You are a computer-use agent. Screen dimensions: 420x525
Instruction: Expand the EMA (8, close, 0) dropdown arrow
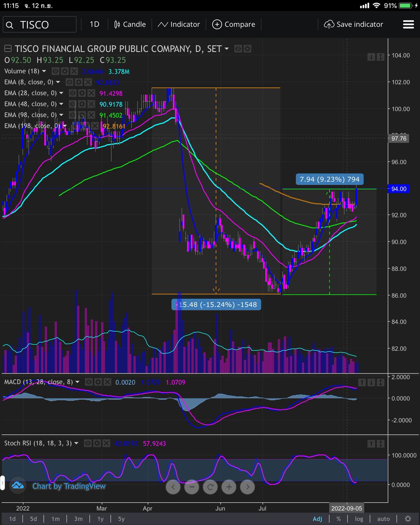(x=58, y=82)
